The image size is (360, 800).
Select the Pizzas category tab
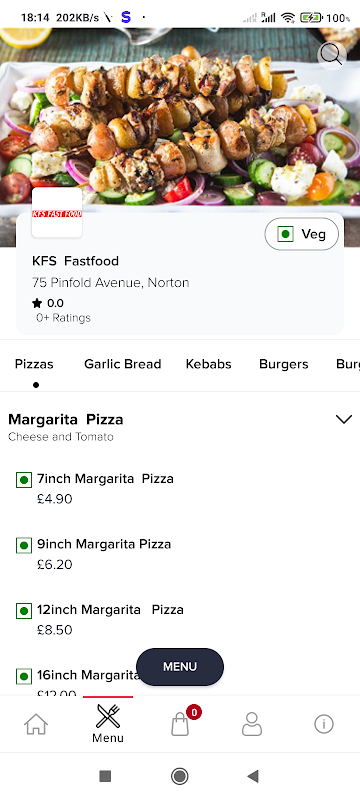[34, 364]
